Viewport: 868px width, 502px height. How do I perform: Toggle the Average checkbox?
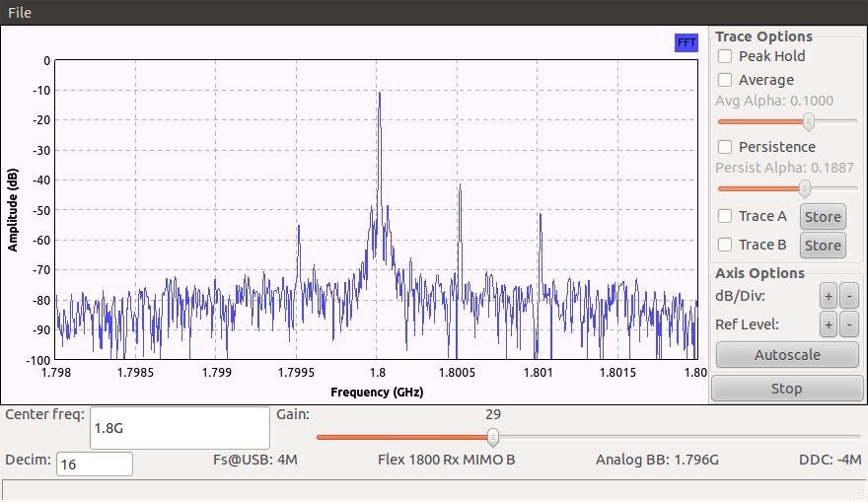725,80
